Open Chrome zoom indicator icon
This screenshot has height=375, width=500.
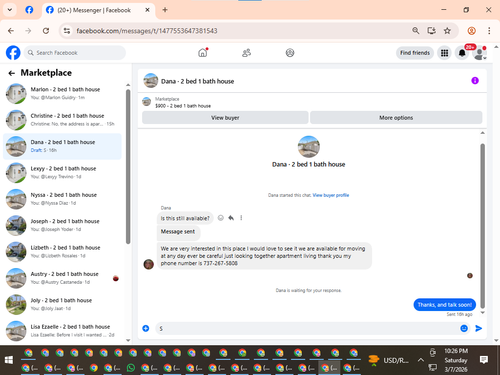[416, 31]
